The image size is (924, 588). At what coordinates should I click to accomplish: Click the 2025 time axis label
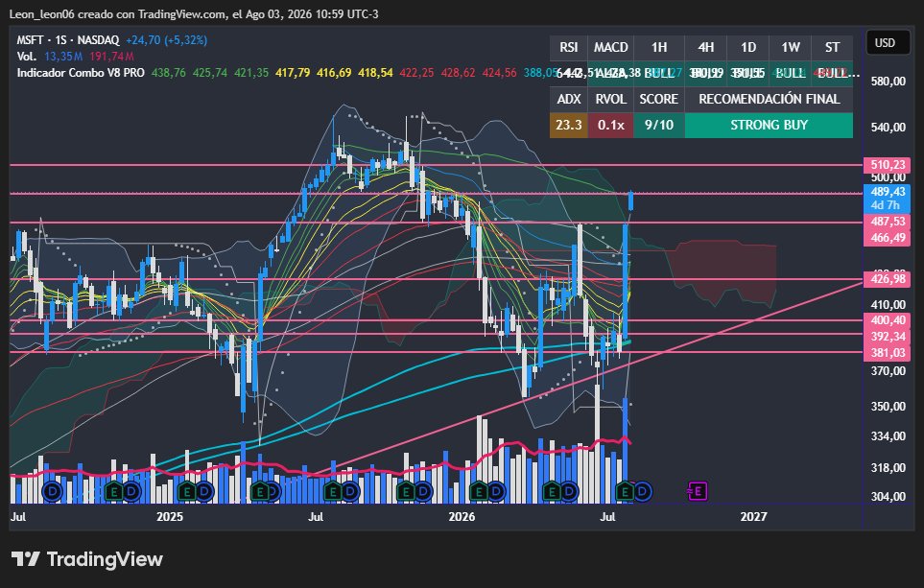click(170, 517)
